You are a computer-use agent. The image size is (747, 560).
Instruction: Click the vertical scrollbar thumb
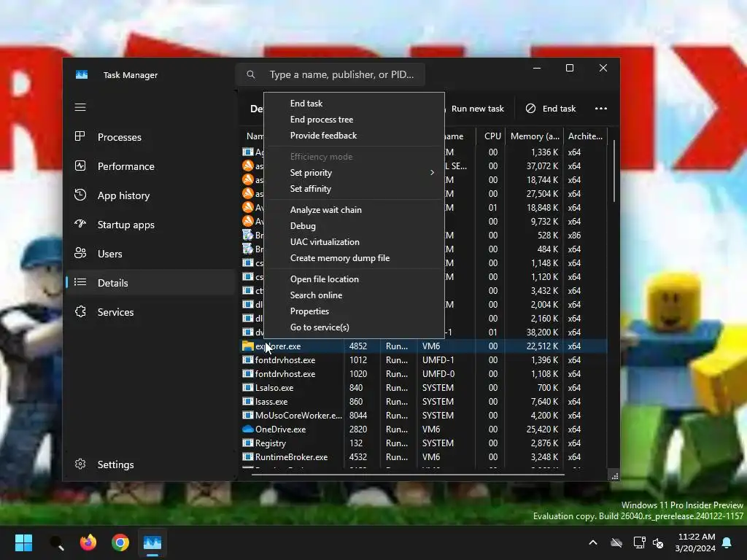(614, 171)
